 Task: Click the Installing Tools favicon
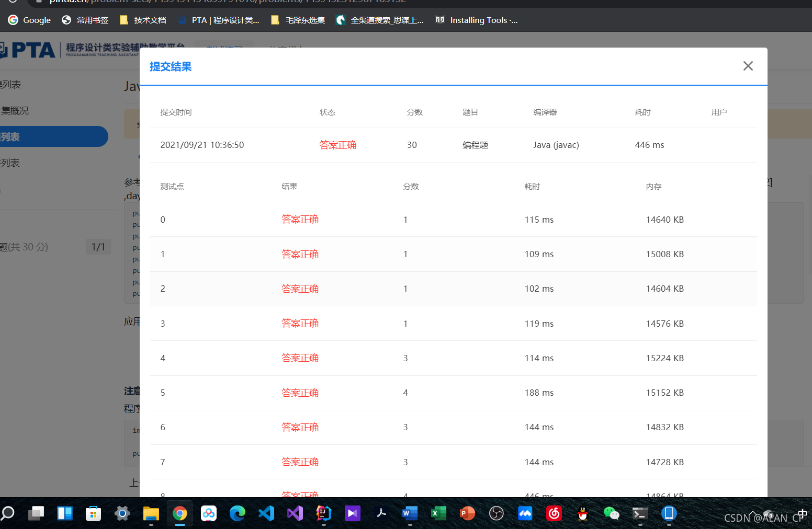[x=440, y=20]
